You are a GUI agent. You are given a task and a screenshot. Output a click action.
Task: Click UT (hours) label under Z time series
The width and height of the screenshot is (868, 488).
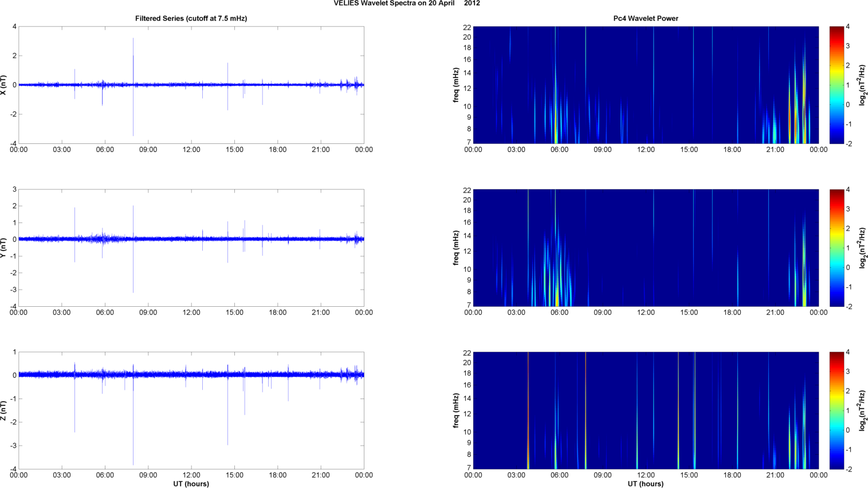tap(191, 483)
